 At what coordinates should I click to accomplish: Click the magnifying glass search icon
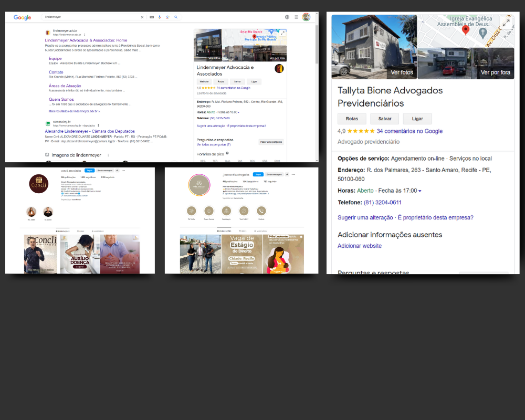coord(176,17)
